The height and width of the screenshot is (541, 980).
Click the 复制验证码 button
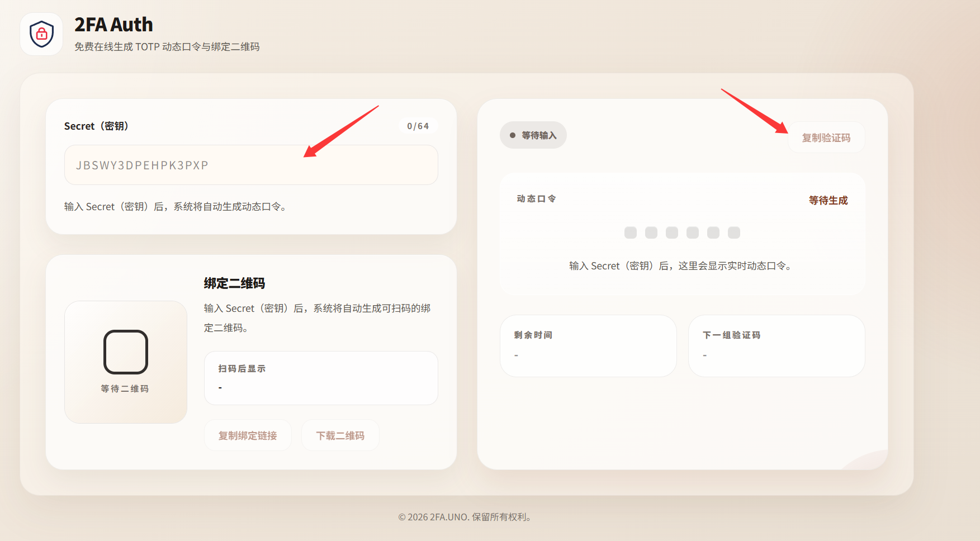point(826,137)
